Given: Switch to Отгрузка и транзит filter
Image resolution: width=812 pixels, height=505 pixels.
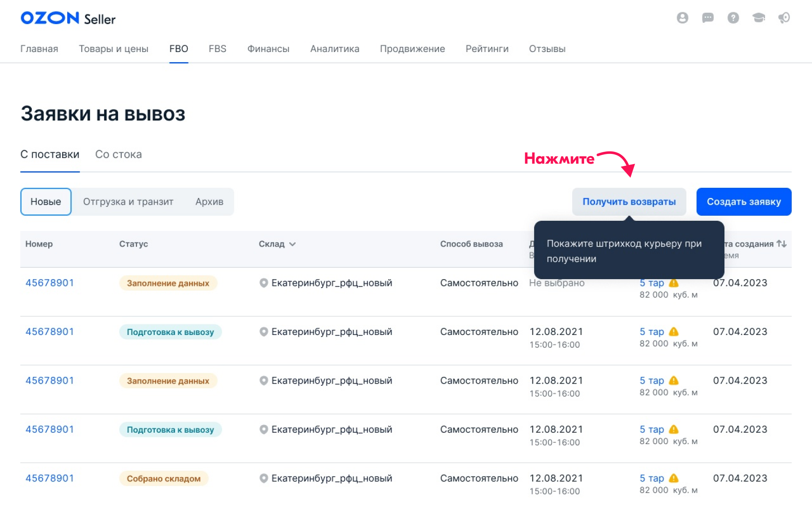Looking at the screenshot, I should 128,202.
